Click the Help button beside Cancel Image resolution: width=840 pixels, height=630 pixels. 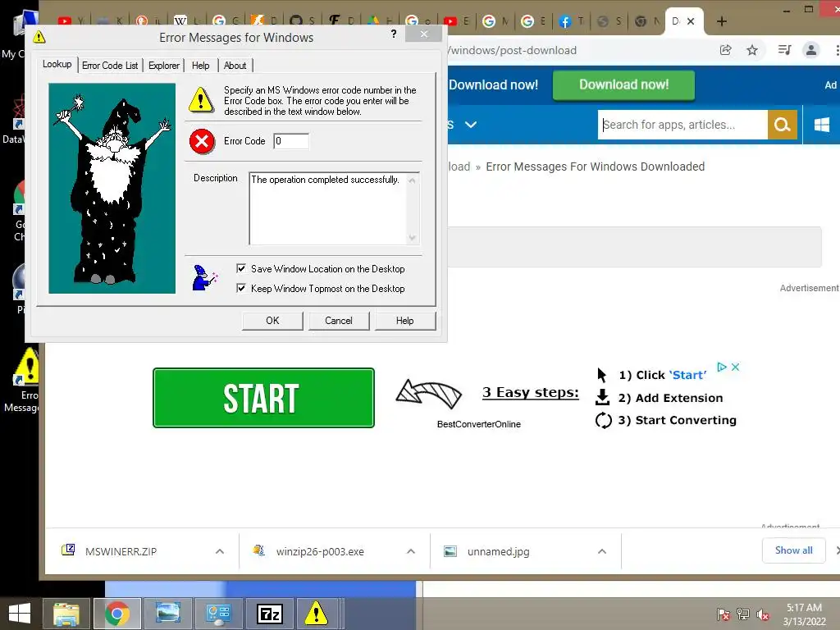click(x=405, y=321)
